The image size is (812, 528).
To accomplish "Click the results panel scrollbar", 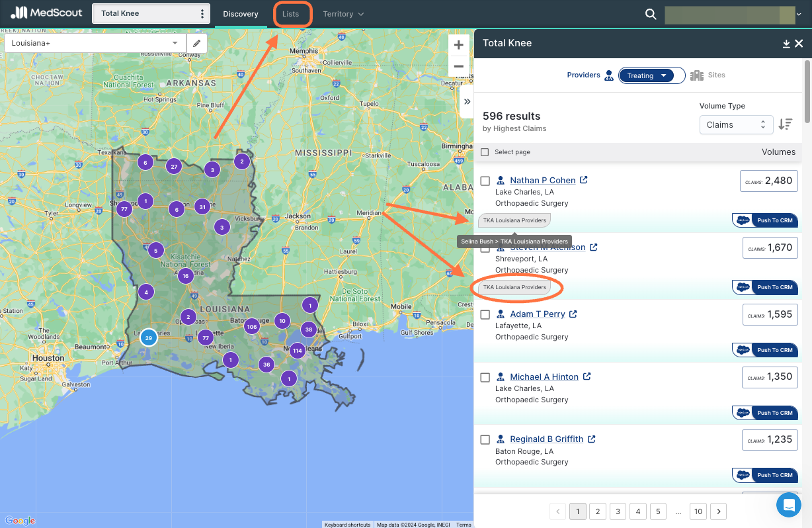I will coord(807,91).
